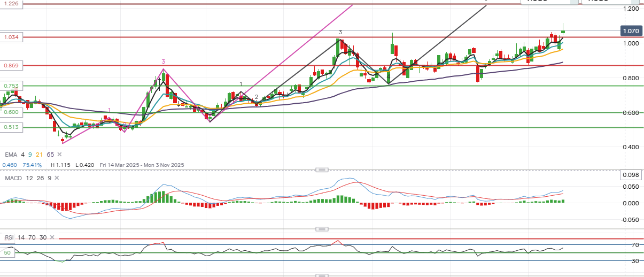Select the 0.513 support level label
This screenshot has width=644, height=277.
[x=11, y=127]
